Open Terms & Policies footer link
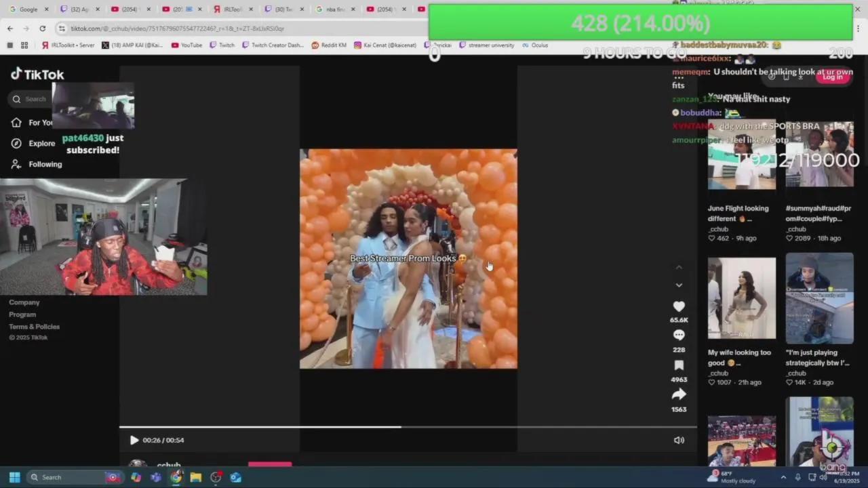This screenshot has height=488, width=868. pos(35,327)
